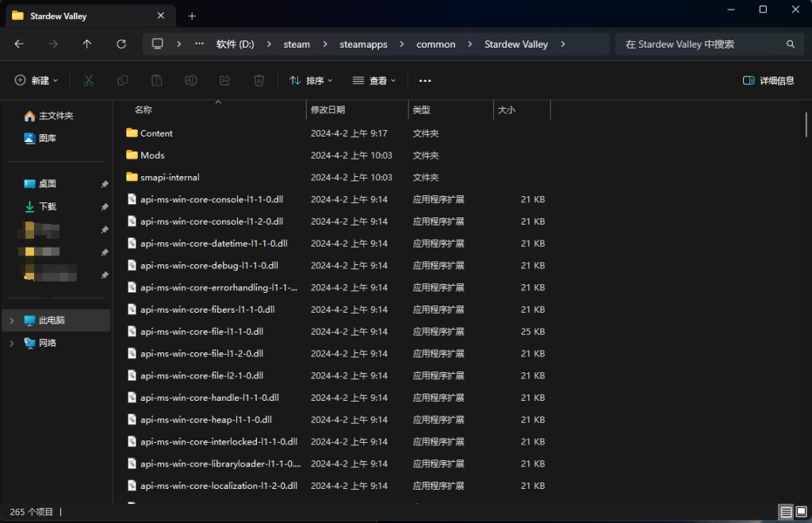Go up one directory level
The width and height of the screenshot is (812, 523).
[87, 44]
